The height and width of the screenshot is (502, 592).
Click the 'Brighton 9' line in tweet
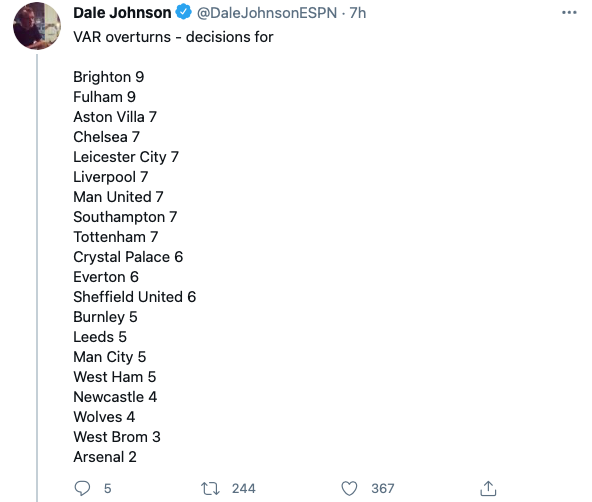click(109, 77)
